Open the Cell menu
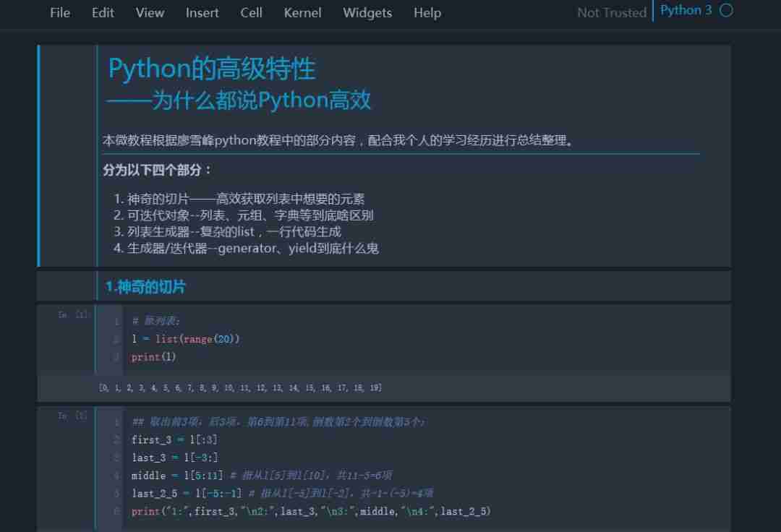The height and width of the screenshot is (532, 781). 251,13
